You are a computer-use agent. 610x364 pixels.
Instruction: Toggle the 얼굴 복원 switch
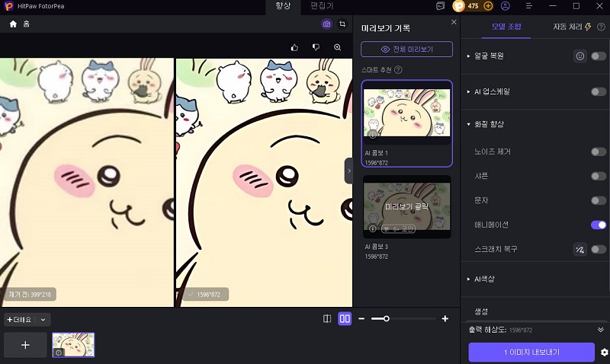tap(599, 56)
